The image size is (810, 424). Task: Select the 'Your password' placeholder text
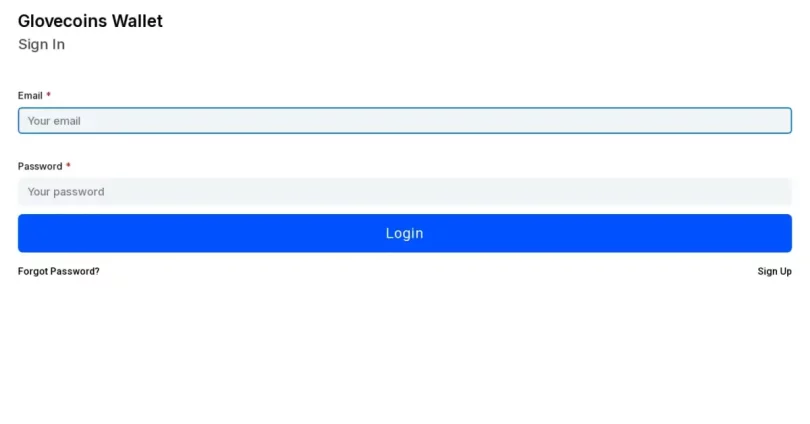pyautogui.click(x=66, y=192)
